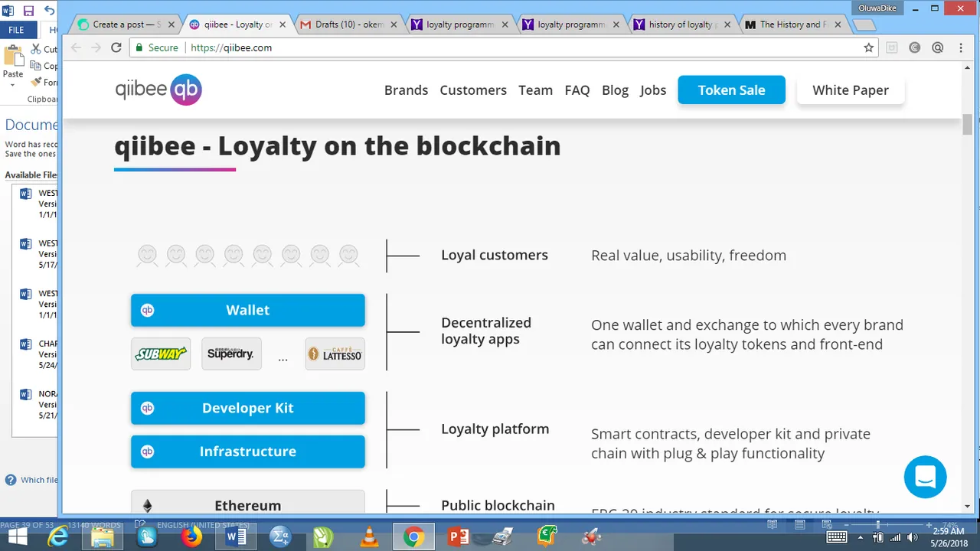Click the Chrome page vertical scrollbar thumb

968,123
